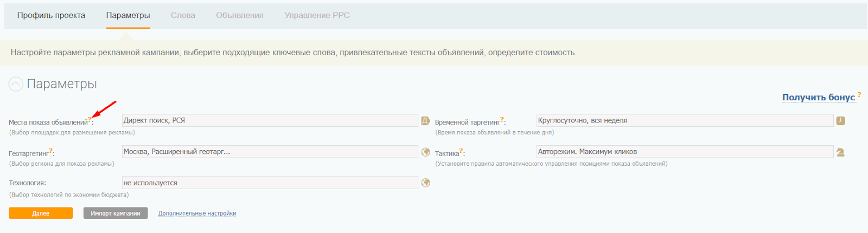Viewport: 868px width, 233px height.
Task: Click the hint text Выбор площадок для размещения рекламы
Action: pyautogui.click(x=72, y=132)
